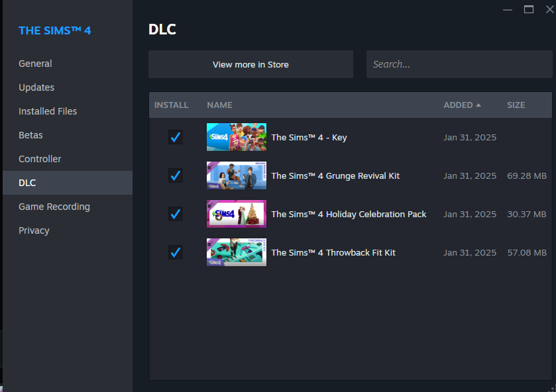Open Controller settings
This screenshot has width=556, height=392.
pos(68,159)
